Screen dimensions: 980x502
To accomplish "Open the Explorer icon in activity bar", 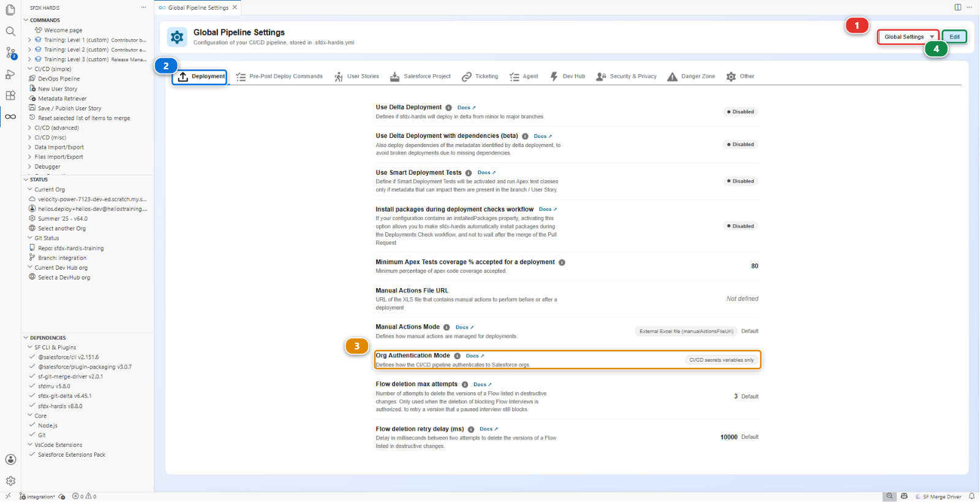I will click(x=10, y=10).
